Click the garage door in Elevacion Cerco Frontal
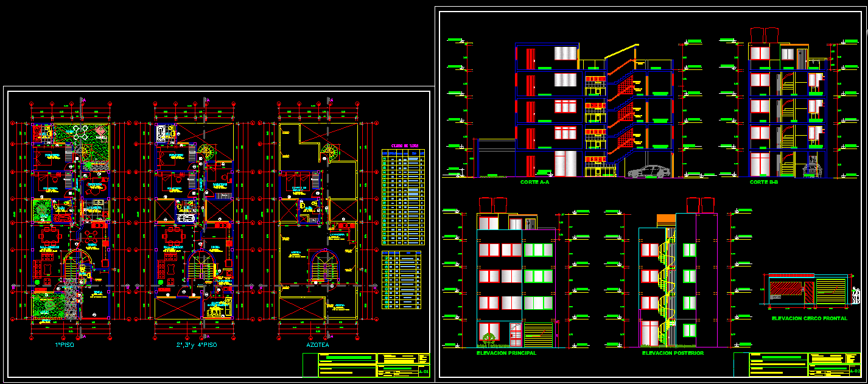868x384 pixels. [x=831, y=291]
